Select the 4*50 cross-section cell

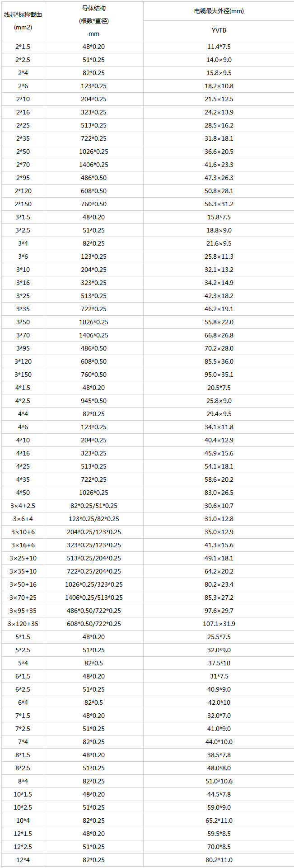pyautogui.click(x=23, y=493)
